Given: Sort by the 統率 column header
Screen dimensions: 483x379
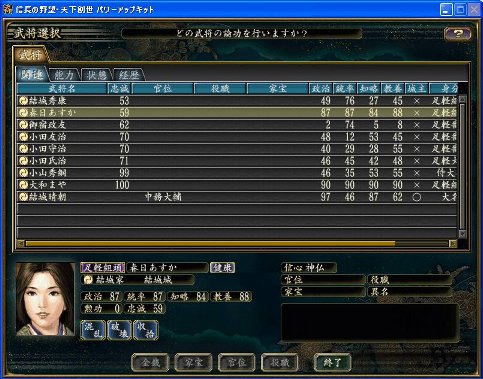Looking at the screenshot, I should pyautogui.click(x=344, y=89).
